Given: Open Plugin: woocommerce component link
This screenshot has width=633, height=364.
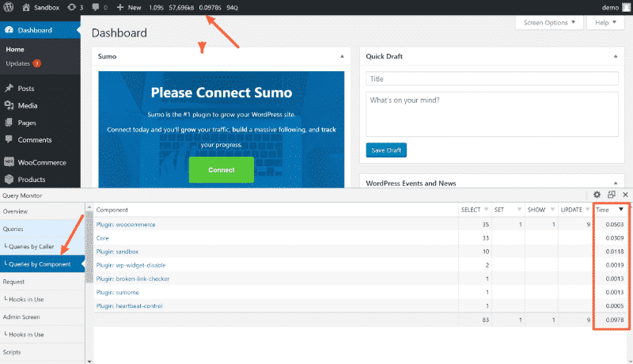Looking at the screenshot, I should click(x=126, y=225).
